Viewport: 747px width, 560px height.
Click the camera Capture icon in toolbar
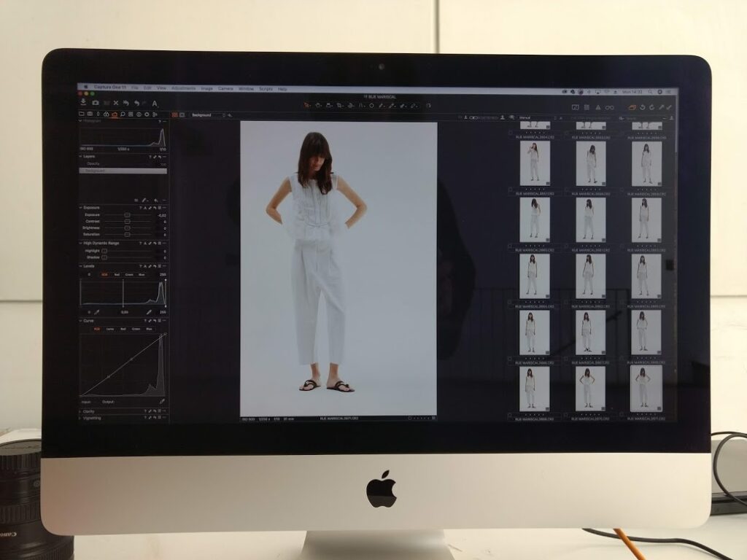(95, 104)
